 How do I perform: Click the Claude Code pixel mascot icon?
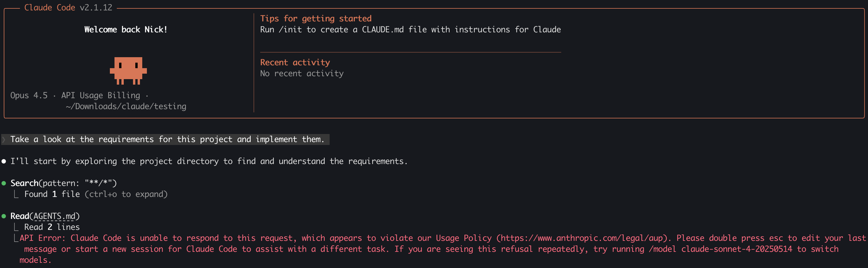pyautogui.click(x=128, y=70)
